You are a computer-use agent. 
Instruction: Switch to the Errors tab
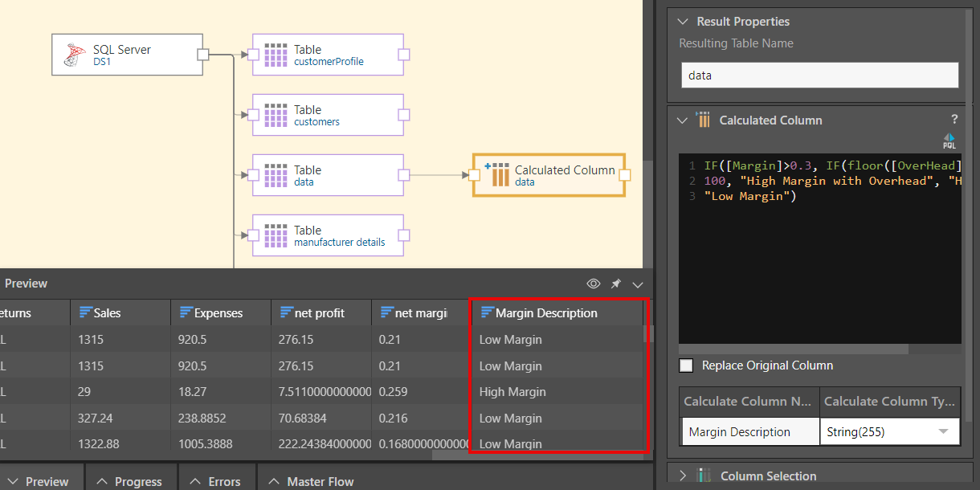click(x=214, y=481)
